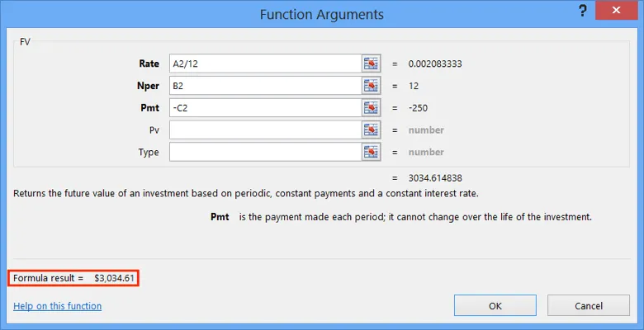Cancel the function arguments dialog

pos(589,305)
